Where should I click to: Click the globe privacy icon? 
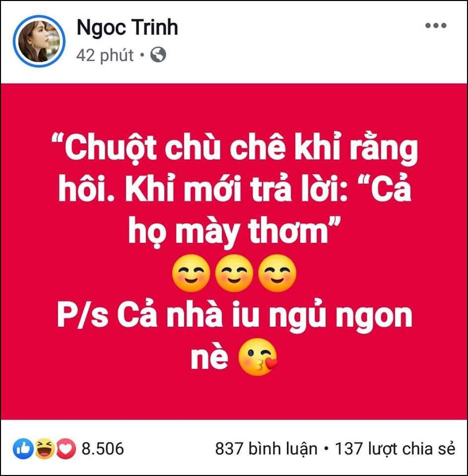pyautogui.click(x=157, y=56)
